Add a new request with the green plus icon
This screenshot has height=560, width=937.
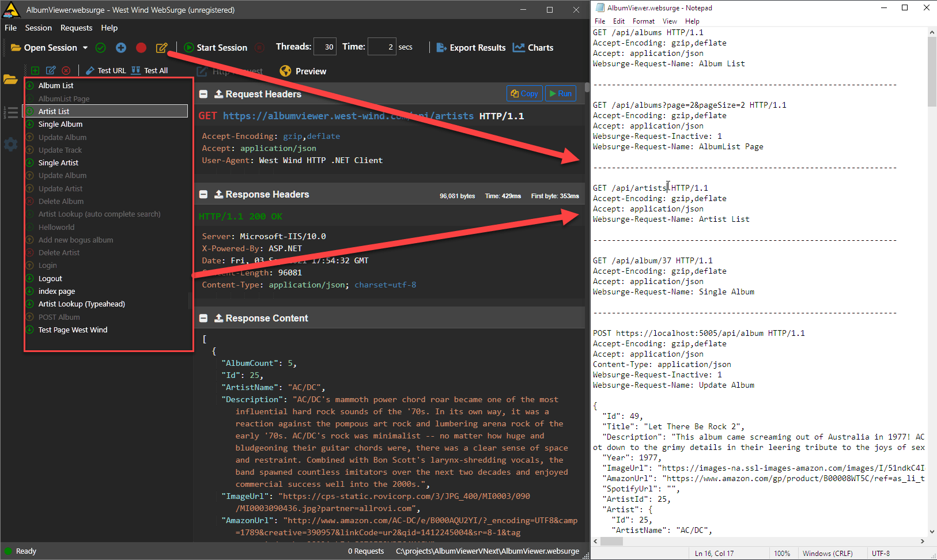[x=35, y=70]
